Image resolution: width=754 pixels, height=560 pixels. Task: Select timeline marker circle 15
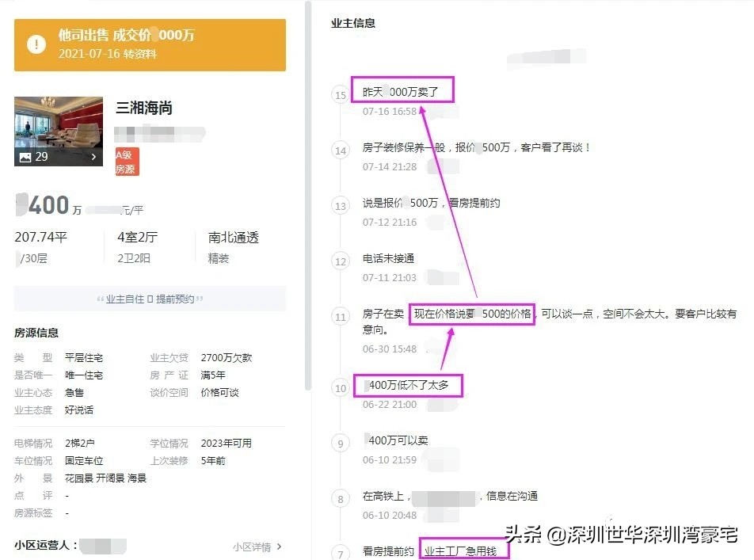click(340, 95)
